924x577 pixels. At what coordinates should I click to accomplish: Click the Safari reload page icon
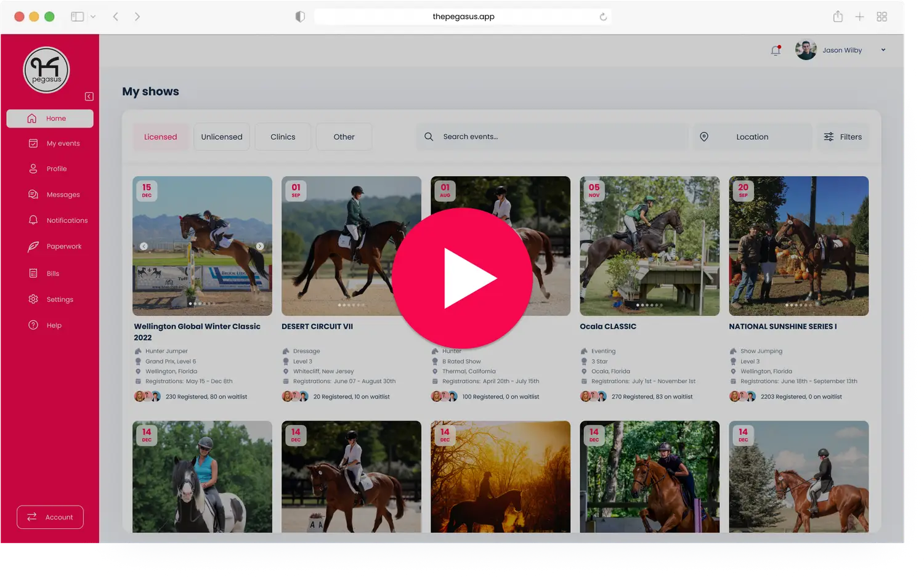(x=603, y=17)
